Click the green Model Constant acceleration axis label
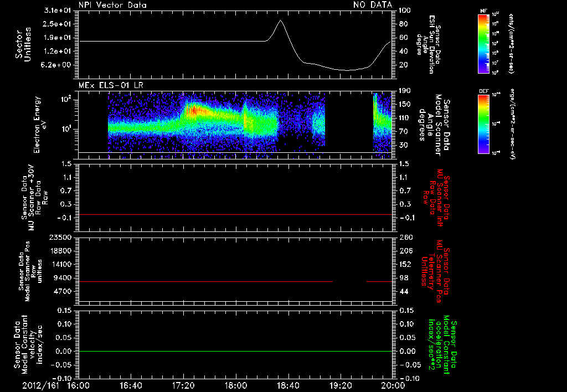 point(441,344)
